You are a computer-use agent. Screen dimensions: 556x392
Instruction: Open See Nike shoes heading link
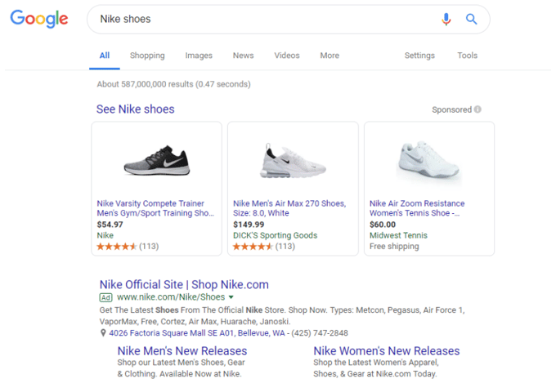pos(136,109)
